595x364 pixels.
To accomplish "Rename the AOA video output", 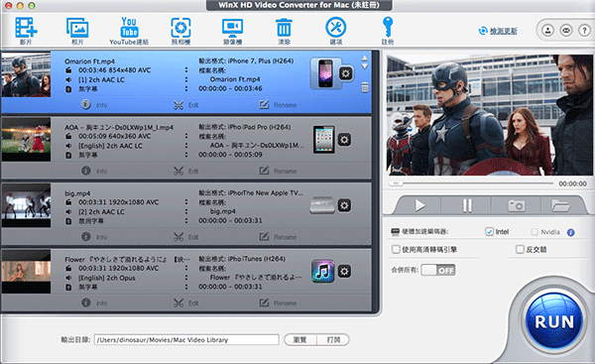I will (x=278, y=171).
